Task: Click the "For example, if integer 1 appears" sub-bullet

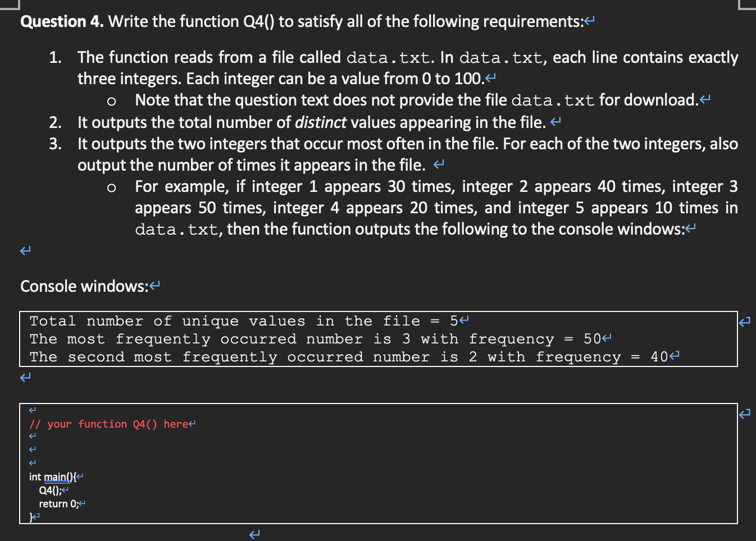Action: 436,208
